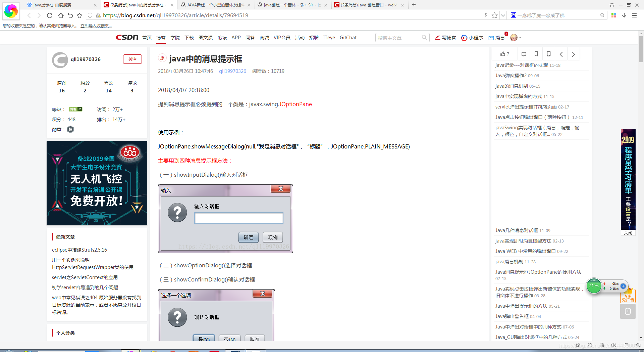
Task: Toggle the favorite star in address bar
Action: click(494, 15)
